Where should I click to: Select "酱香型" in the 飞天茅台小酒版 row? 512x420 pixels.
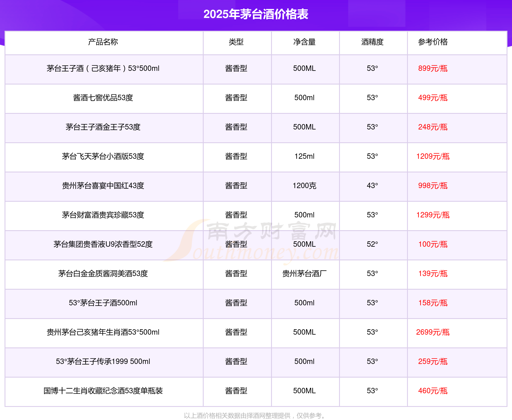click(x=236, y=156)
